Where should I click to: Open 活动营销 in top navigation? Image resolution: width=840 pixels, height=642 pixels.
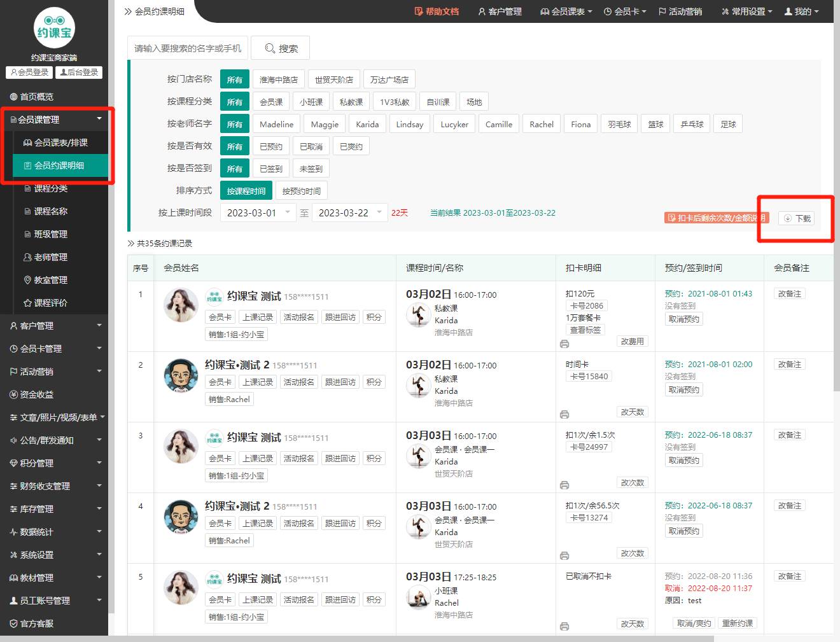tap(680, 11)
